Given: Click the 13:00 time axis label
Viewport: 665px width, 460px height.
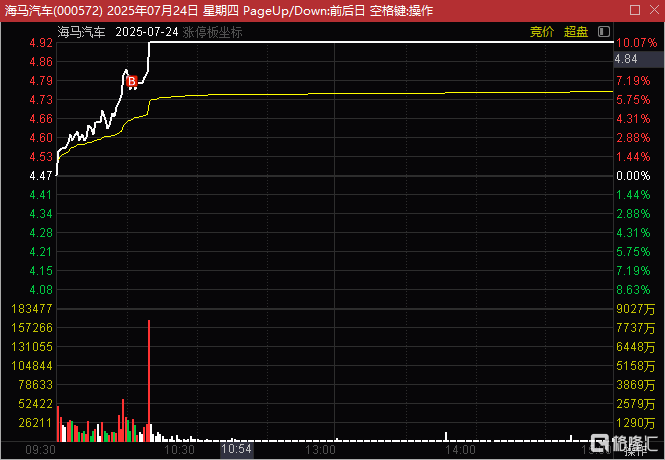Looking at the screenshot, I should coord(321,449).
